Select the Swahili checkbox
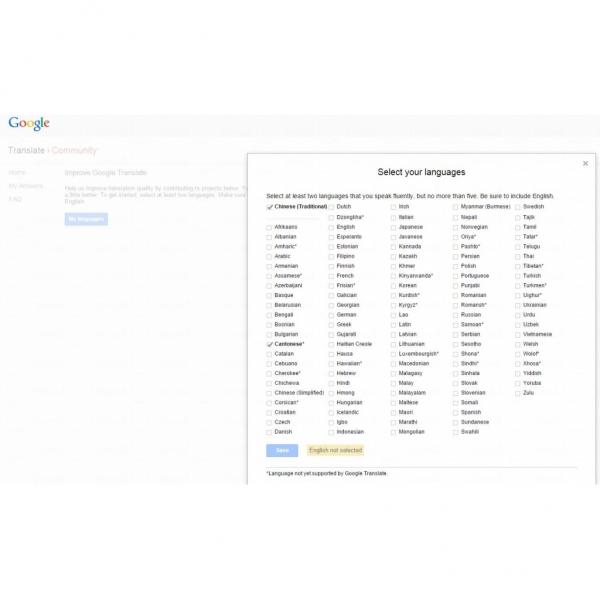This screenshot has width=600, height=600. click(x=455, y=432)
